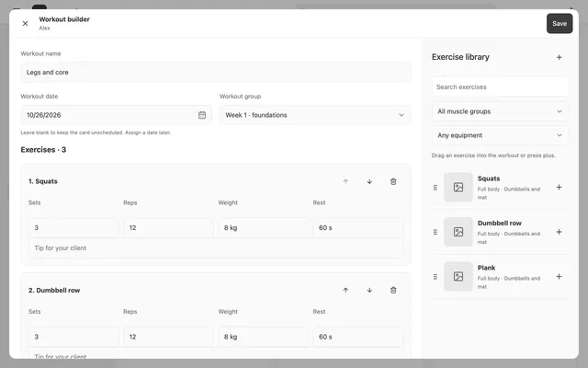Delete the Squats exercise
The width and height of the screenshot is (588, 368).
393,181
